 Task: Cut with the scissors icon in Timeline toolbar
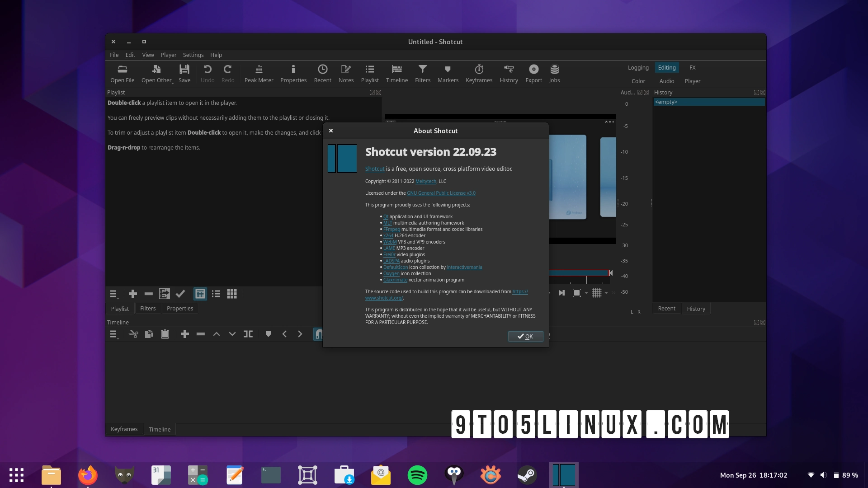click(133, 334)
